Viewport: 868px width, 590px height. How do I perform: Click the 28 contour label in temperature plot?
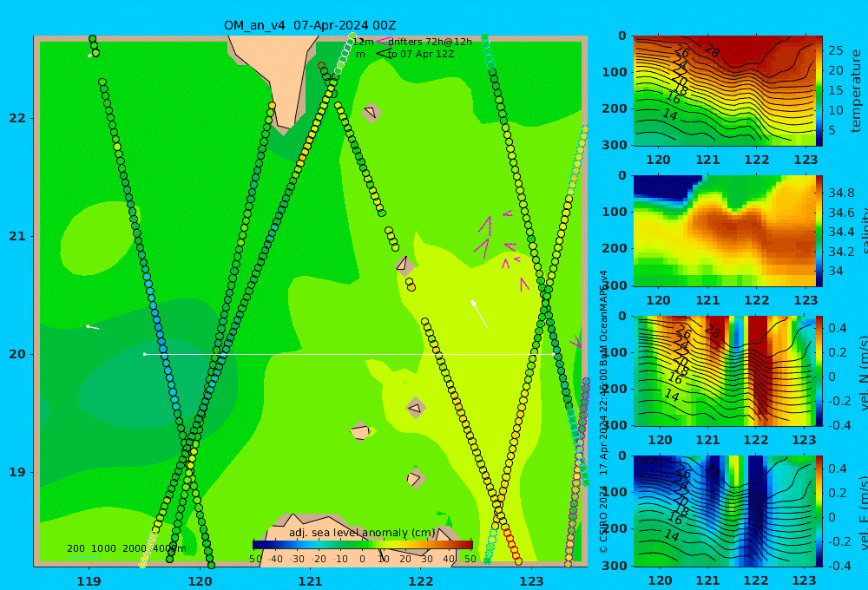coord(712,52)
